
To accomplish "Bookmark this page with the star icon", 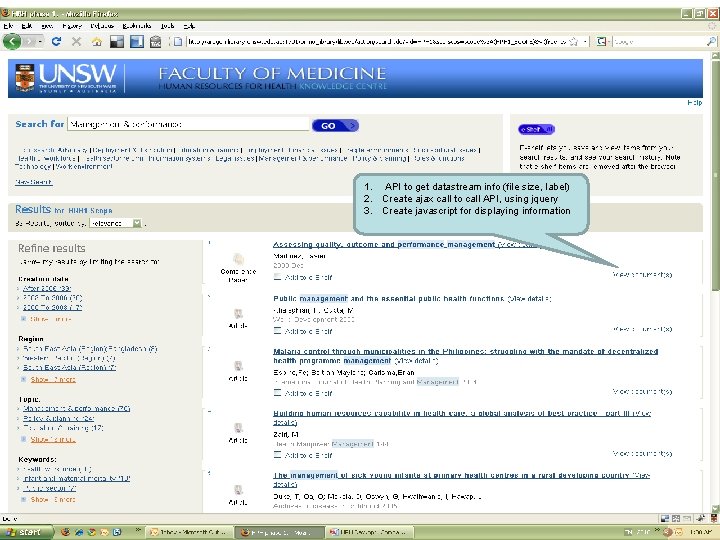I will (574, 42).
